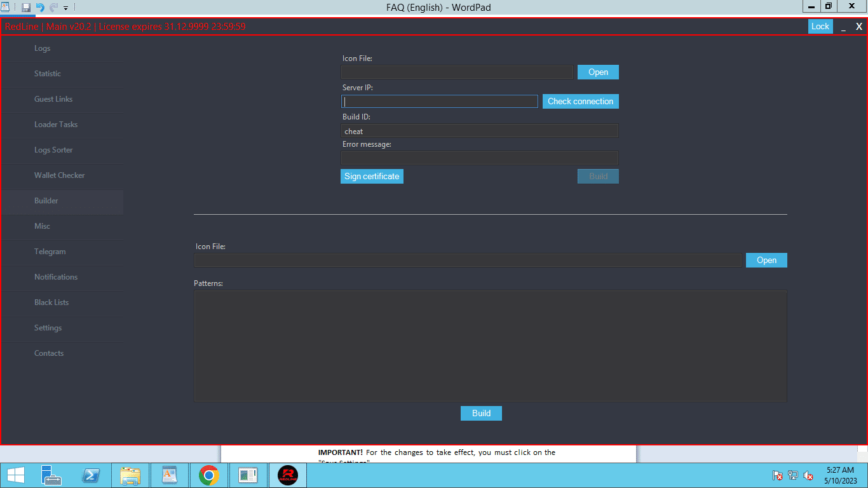Open Notifications in the sidebar
868x488 pixels.
tap(62, 277)
